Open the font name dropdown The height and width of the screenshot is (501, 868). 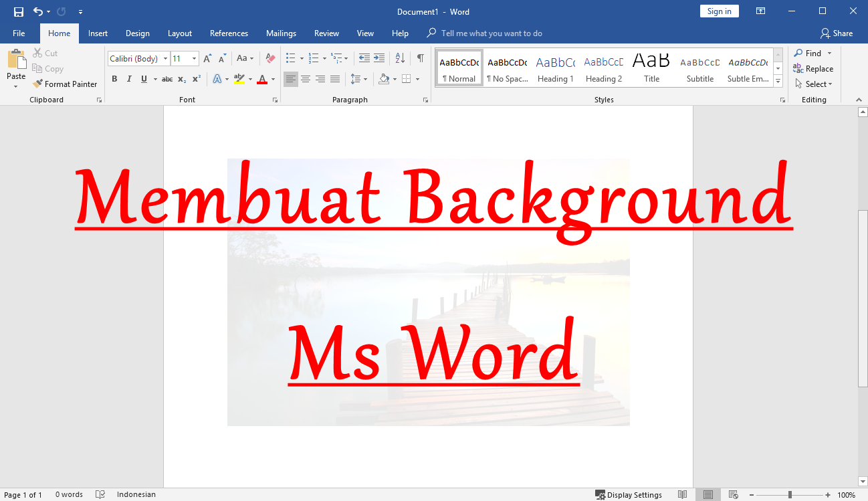tap(166, 59)
